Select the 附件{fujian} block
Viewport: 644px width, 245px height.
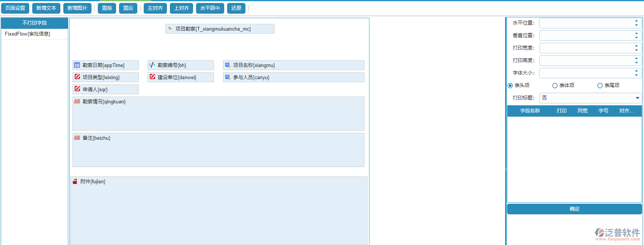coord(219,211)
